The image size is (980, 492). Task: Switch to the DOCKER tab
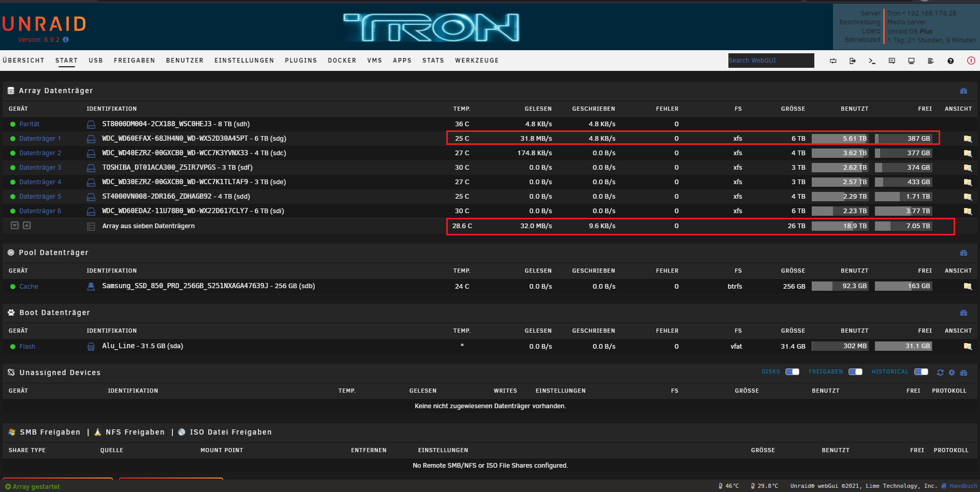click(342, 61)
